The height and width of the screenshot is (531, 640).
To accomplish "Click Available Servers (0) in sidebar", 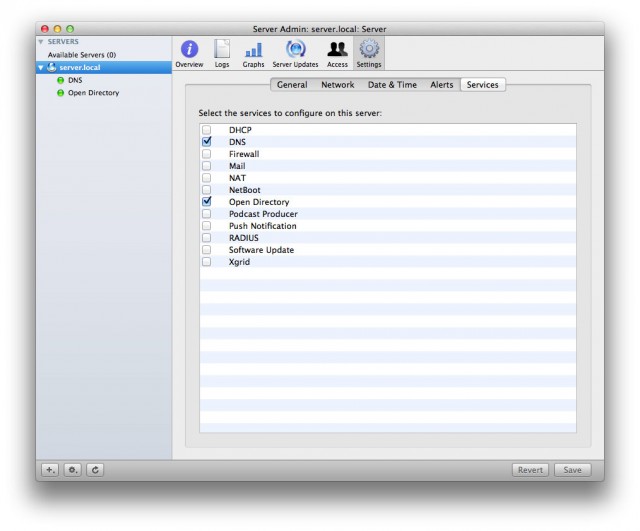I will point(82,55).
